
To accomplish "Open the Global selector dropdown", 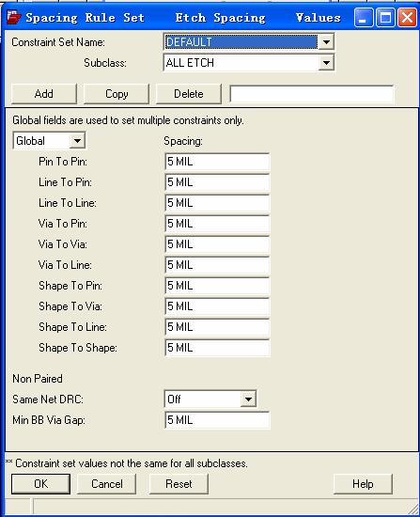I will 77,141.
